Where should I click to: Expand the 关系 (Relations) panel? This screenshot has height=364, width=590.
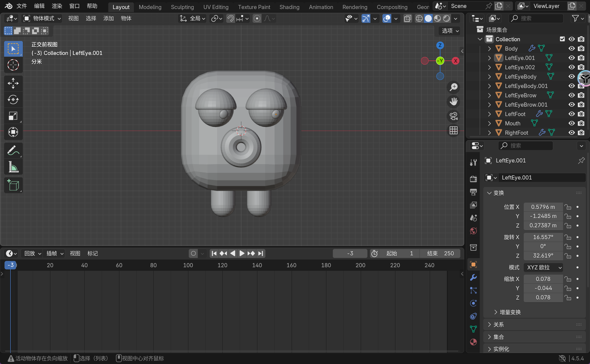[x=498, y=325]
